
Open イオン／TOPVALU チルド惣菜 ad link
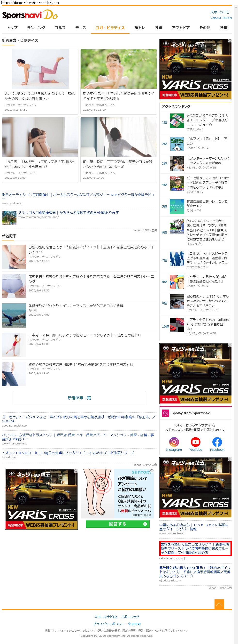pos(68,453)
